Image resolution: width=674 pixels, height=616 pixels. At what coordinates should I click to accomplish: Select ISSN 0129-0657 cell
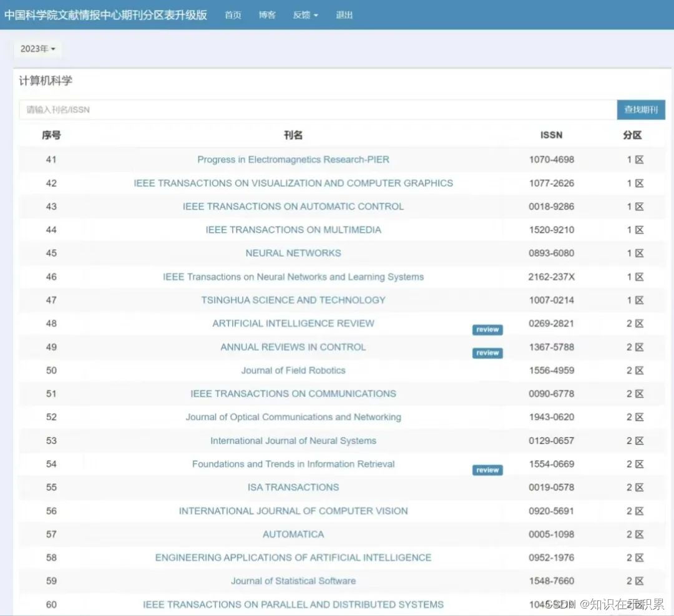click(x=552, y=441)
